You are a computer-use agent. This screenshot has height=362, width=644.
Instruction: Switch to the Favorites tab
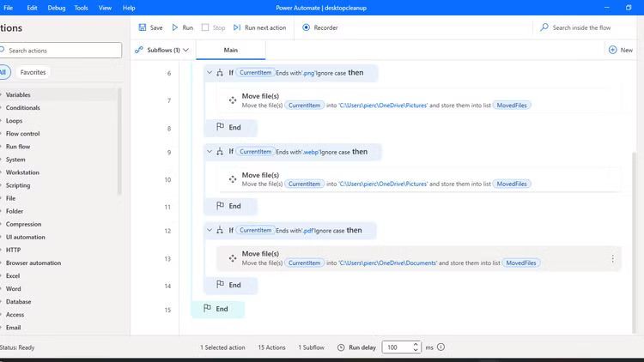click(33, 72)
